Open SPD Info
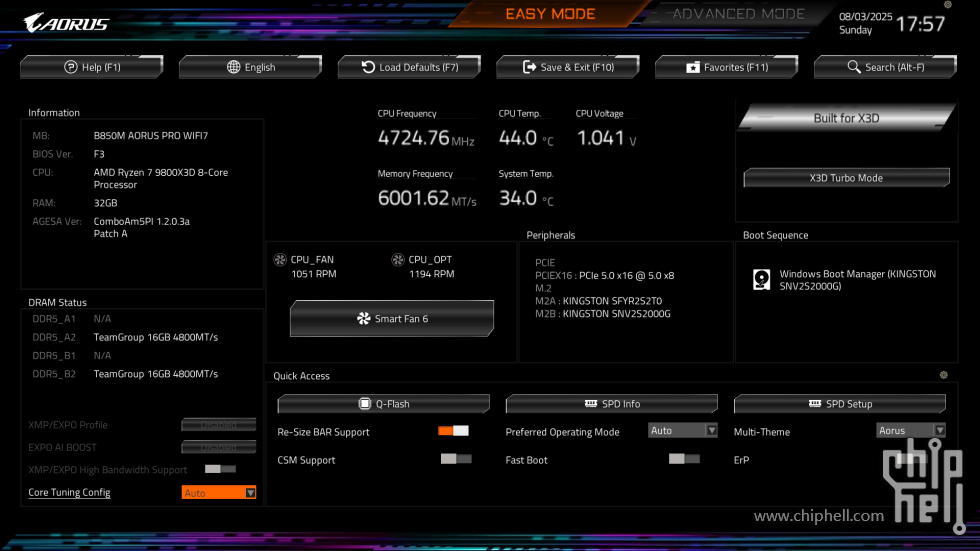The width and height of the screenshot is (980, 551). point(612,404)
